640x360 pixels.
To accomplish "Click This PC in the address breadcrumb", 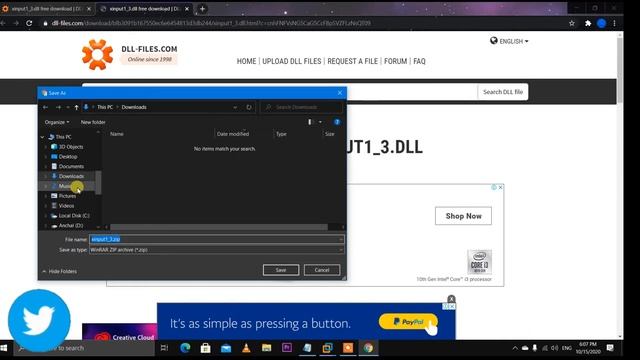I will tap(105, 107).
